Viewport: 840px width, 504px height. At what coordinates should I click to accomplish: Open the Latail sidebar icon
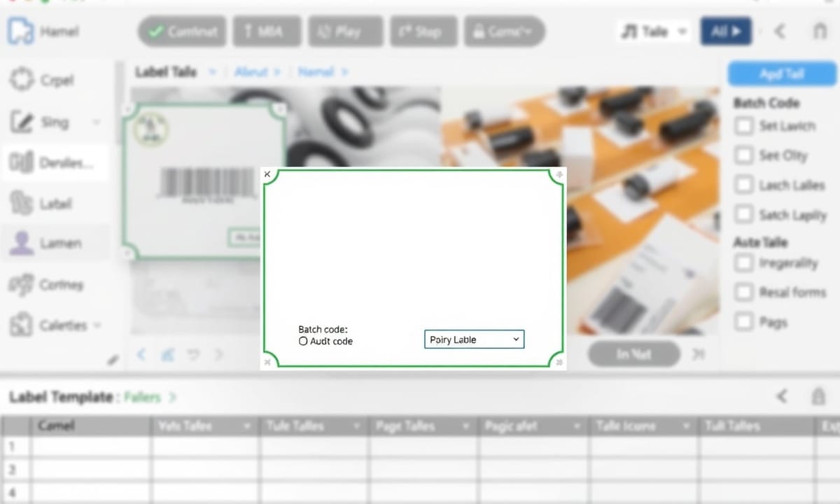click(x=22, y=204)
